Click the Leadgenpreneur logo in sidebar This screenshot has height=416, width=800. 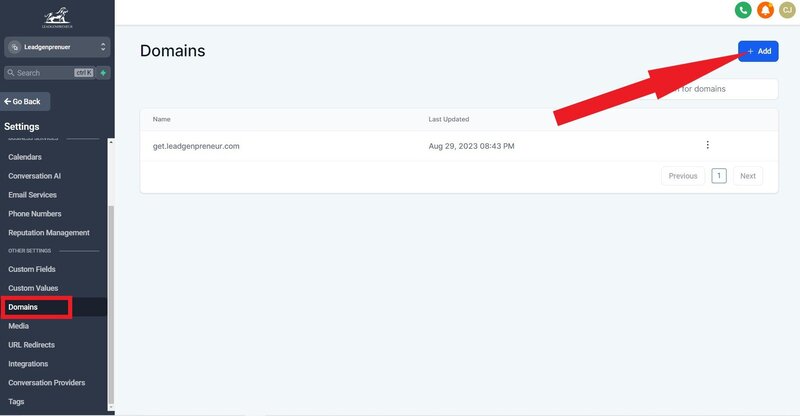click(57, 17)
